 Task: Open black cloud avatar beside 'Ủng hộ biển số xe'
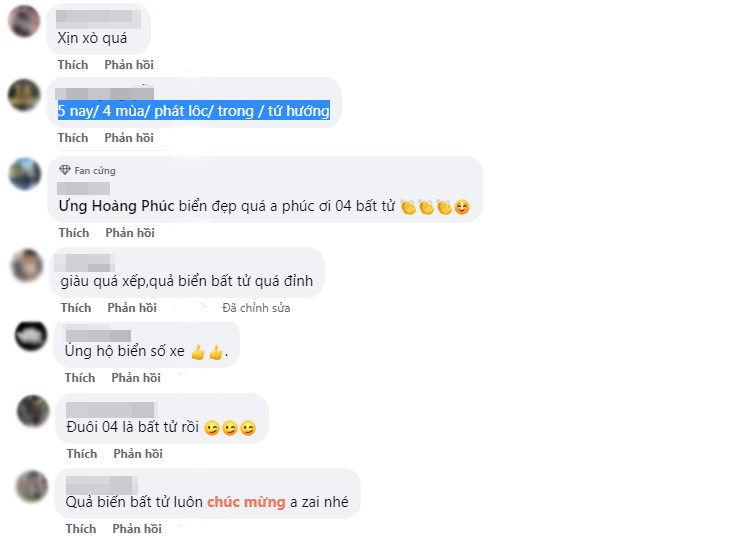tap(31, 336)
